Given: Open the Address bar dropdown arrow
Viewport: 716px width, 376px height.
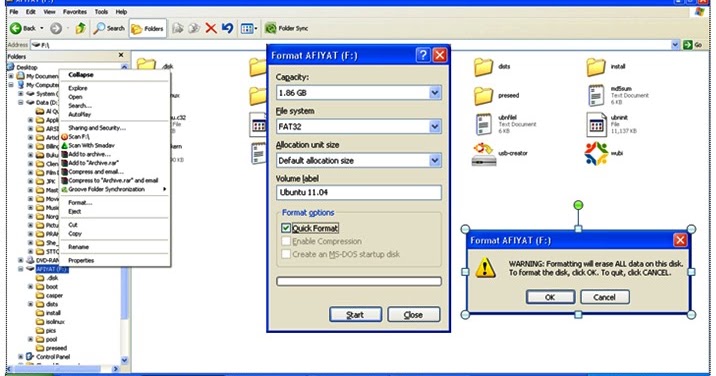Looking at the screenshot, I should pos(675,44).
